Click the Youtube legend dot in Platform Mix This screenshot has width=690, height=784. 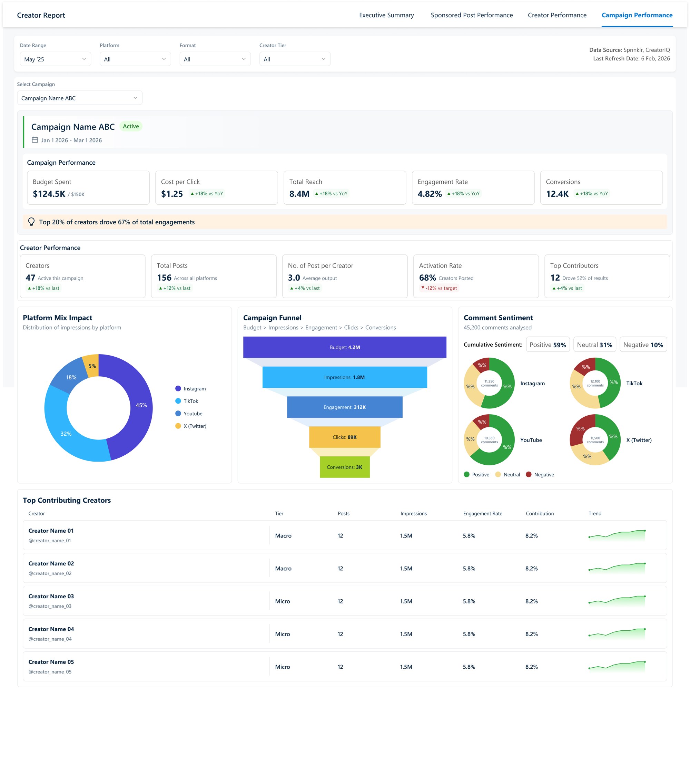point(178,414)
